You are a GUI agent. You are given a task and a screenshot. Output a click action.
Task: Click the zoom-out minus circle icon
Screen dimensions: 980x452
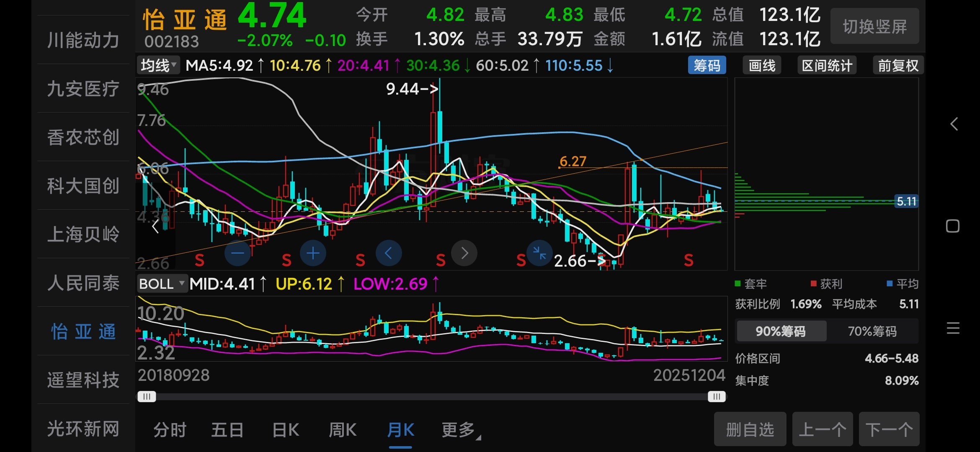[237, 253]
